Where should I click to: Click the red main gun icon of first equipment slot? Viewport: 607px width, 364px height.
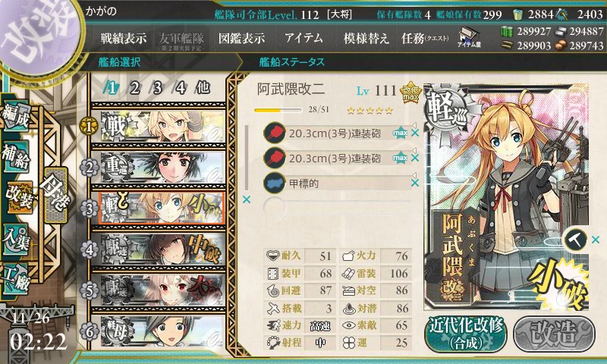(x=274, y=133)
